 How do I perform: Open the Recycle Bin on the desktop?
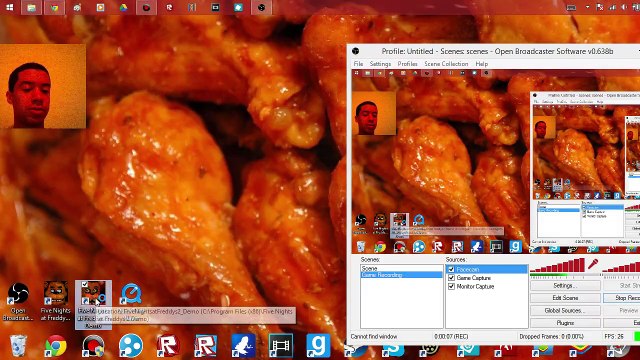click(x=18, y=346)
